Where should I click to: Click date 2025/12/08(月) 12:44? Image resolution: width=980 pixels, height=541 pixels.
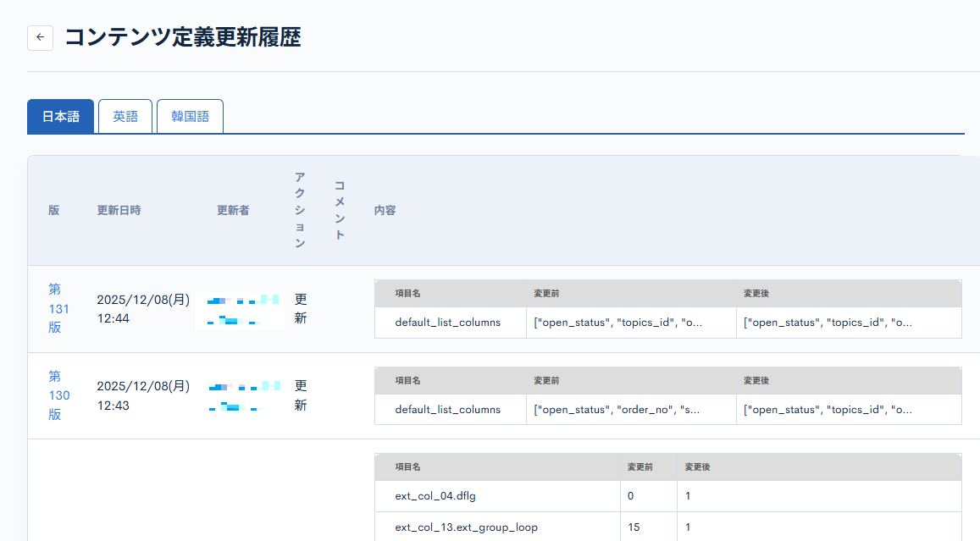coord(143,309)
